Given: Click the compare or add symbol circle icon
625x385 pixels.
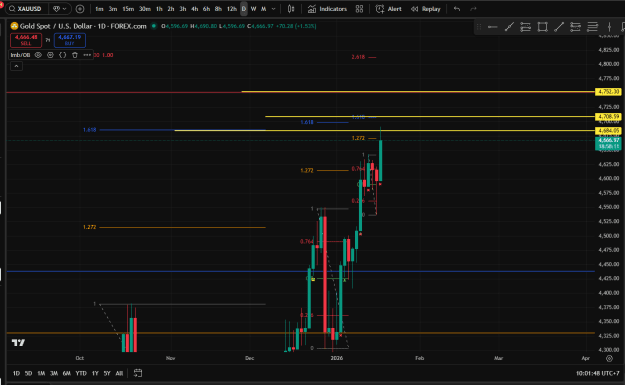Looking at the screenshot, I should (80, 9).
